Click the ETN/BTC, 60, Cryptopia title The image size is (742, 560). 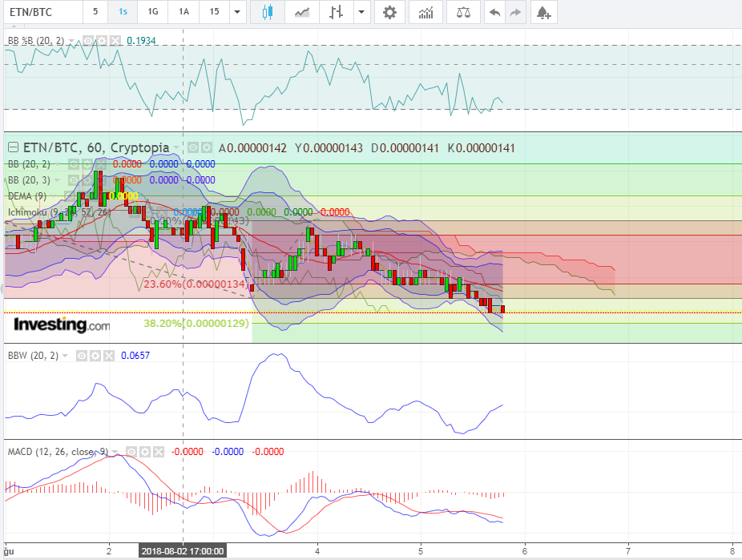[x=96, y=147]
